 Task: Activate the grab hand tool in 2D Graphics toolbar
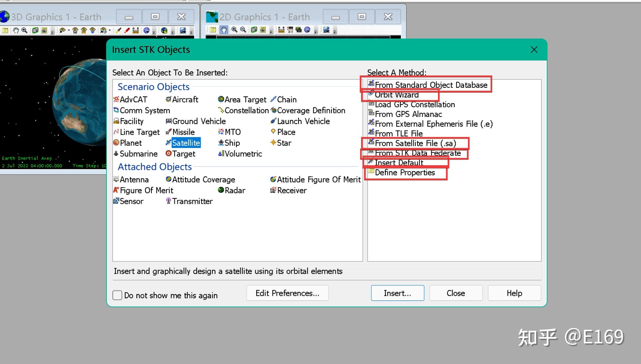[x=224, y=30]
